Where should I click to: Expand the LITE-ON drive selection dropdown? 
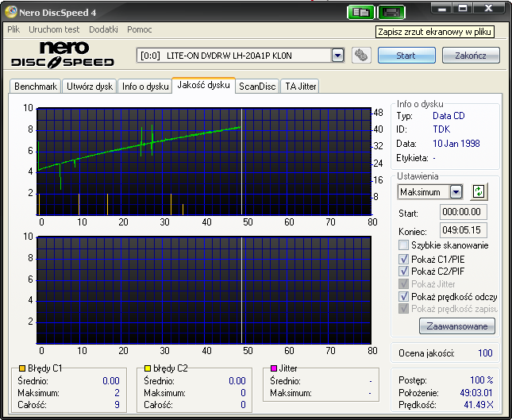[x=337, y=56]
